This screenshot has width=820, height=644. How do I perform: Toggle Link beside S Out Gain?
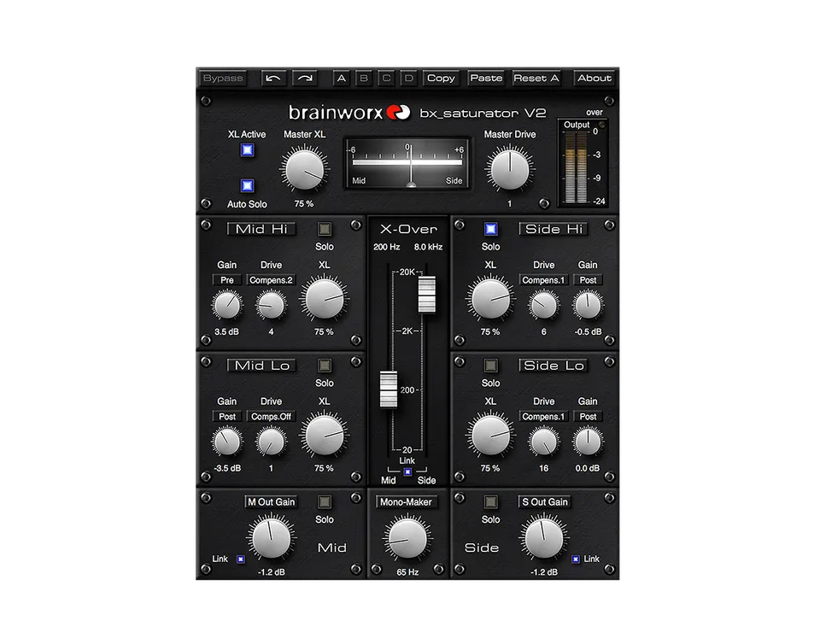(x=575, y=559)
